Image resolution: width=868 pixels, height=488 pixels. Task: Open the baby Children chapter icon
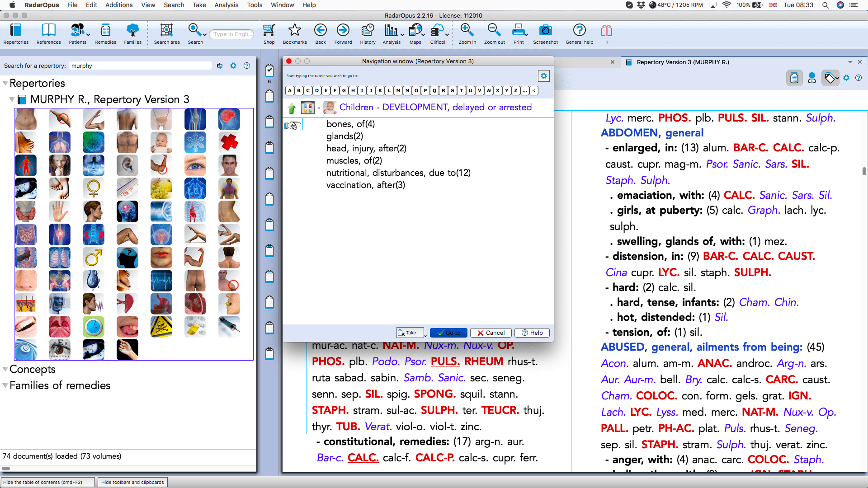(x=161, y=142)
